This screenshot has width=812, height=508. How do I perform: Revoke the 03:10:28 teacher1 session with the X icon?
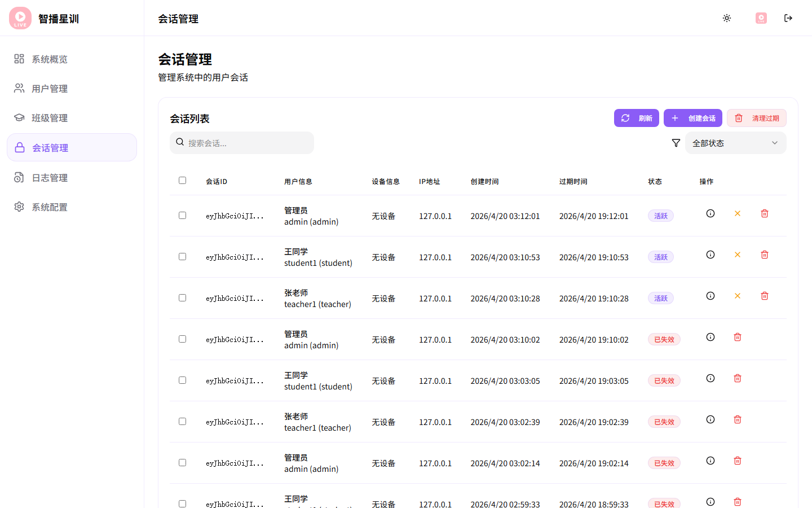click(x=738, y=296)
